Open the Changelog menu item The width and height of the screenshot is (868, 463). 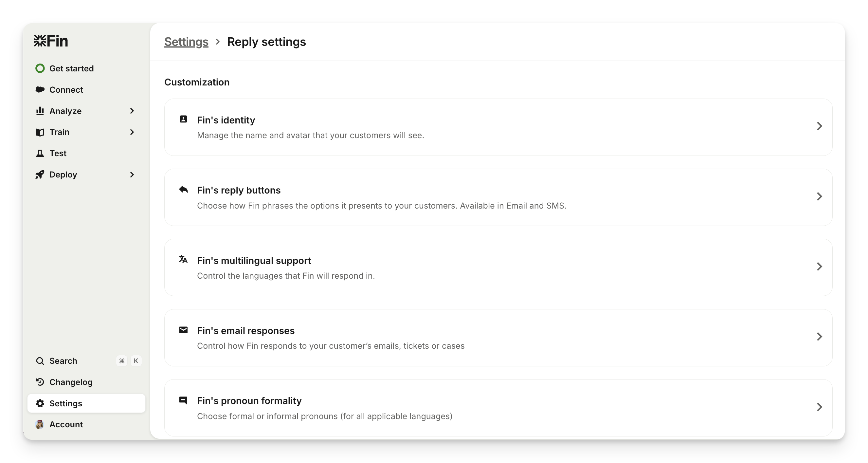tap(71, 382)
